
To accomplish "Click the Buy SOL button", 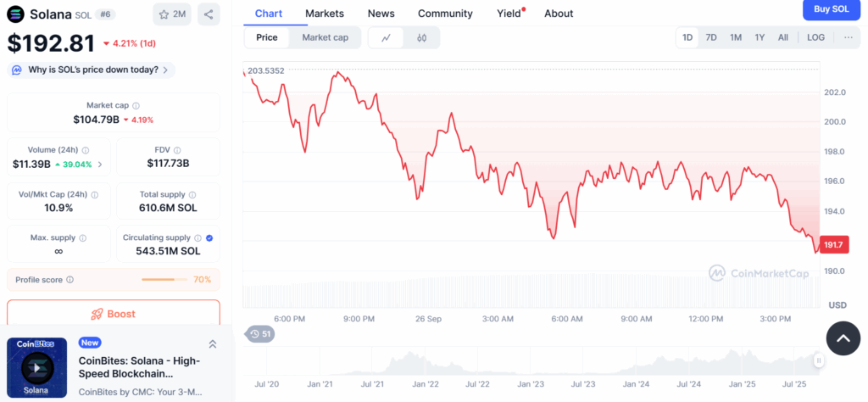I will (831, 9).
